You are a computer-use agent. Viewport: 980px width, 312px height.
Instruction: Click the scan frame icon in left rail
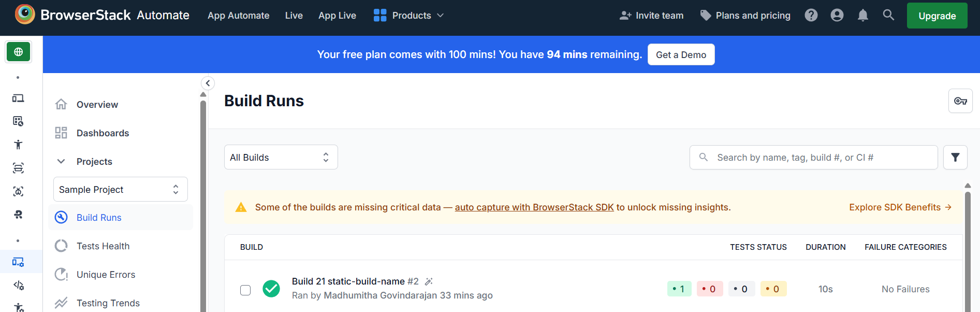click(18, 168)
